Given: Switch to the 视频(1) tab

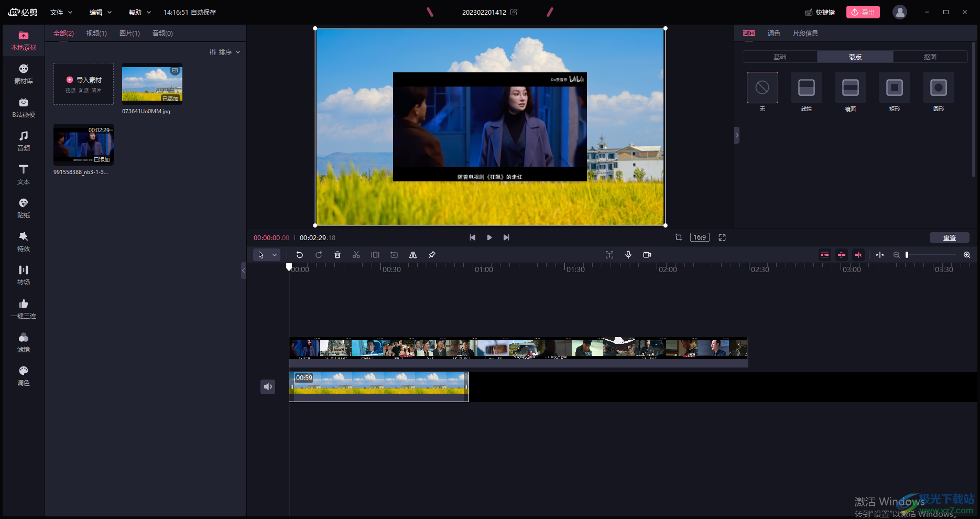Looking at the screenshot, I should coord(96,34).
